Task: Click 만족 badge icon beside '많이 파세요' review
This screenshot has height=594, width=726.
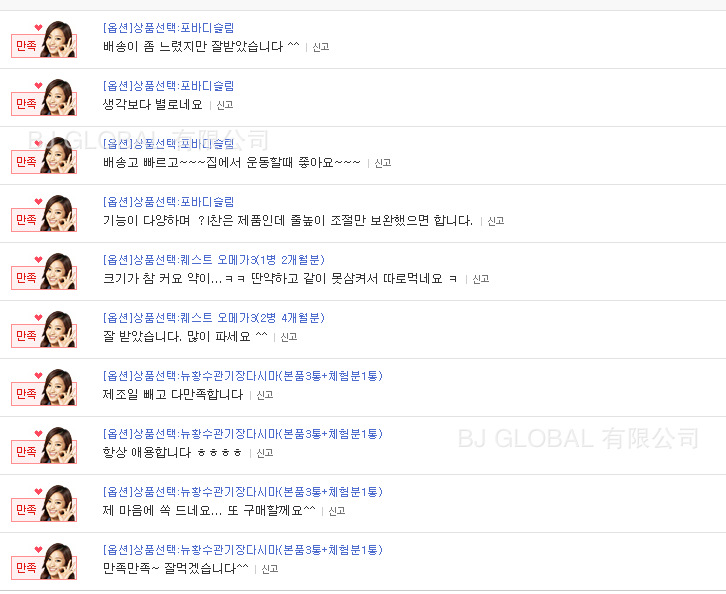Action: 44,329
